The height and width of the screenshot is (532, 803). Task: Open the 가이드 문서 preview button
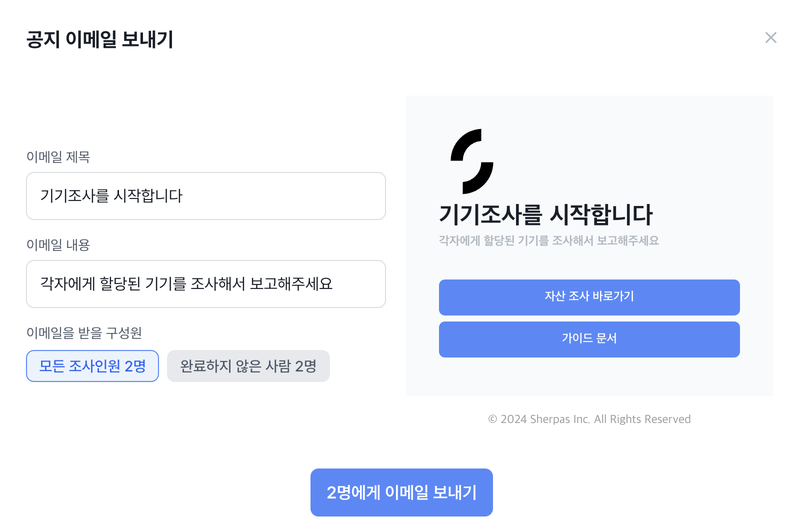click(x=589, y=339)
